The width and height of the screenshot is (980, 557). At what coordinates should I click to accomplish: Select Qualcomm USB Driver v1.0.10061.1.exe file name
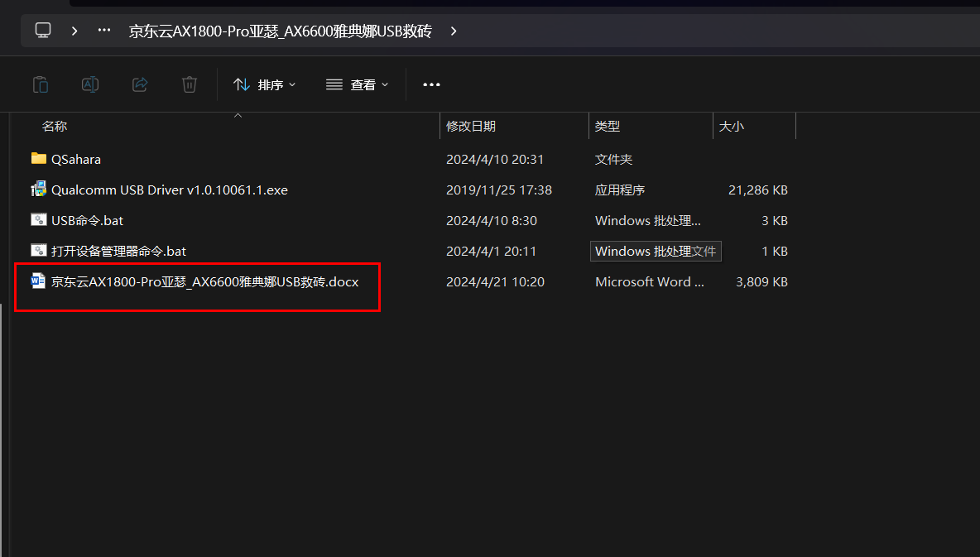pyautogui.click(x=170, y=190)
